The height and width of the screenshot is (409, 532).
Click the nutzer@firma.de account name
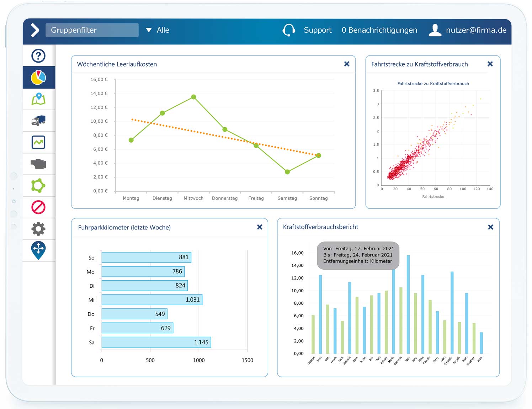[x=476, y=30]
